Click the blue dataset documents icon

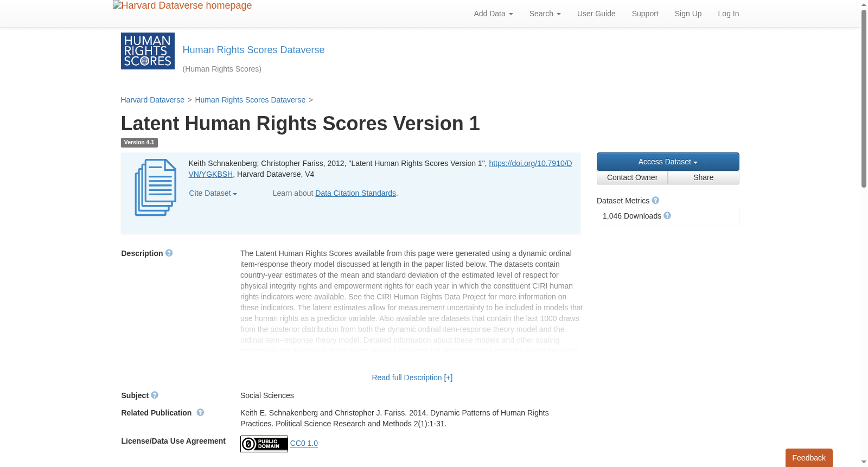(156, 188)
